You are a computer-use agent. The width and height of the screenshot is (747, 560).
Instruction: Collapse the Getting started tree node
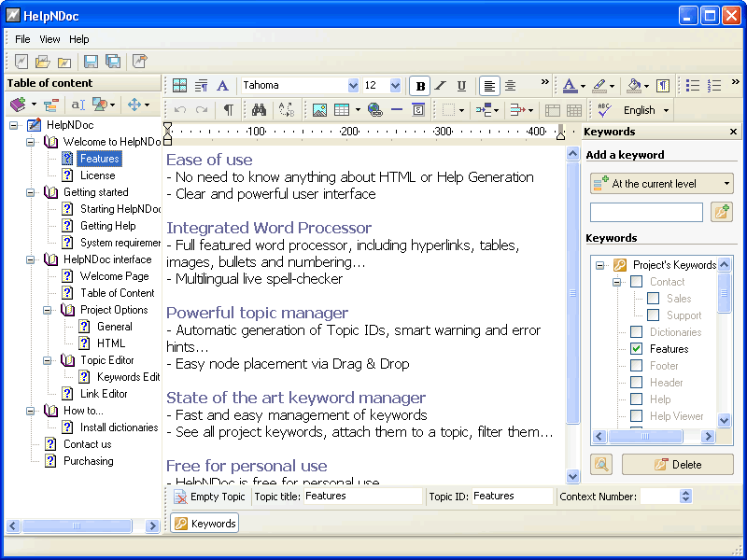31,192
